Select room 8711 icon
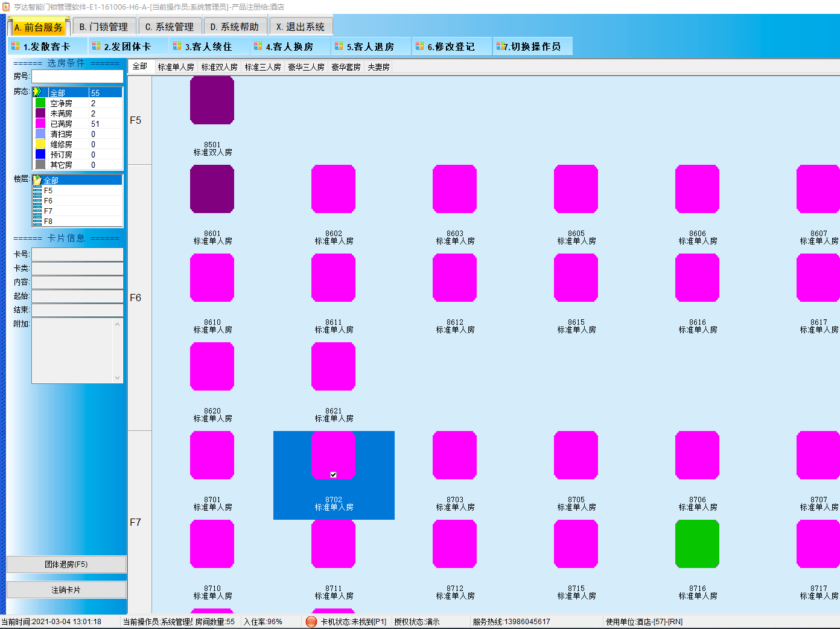840x629 pixels. pos(333,544)
